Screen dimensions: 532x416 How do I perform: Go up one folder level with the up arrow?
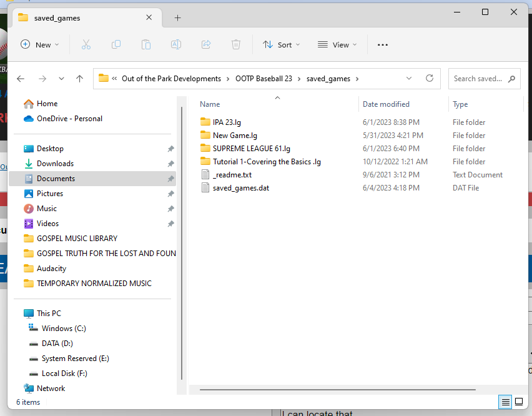pos(79,79)
